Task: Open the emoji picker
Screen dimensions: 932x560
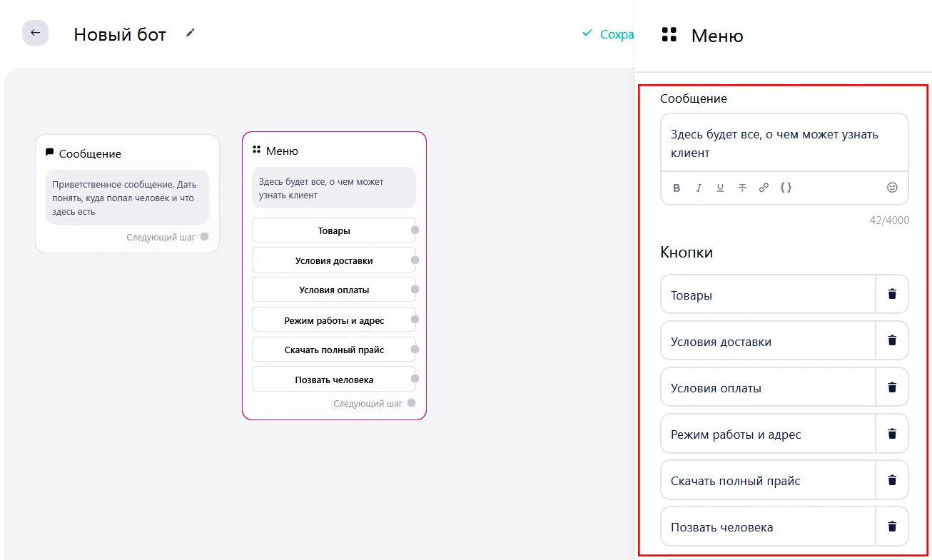Action: tap(892, 188)
